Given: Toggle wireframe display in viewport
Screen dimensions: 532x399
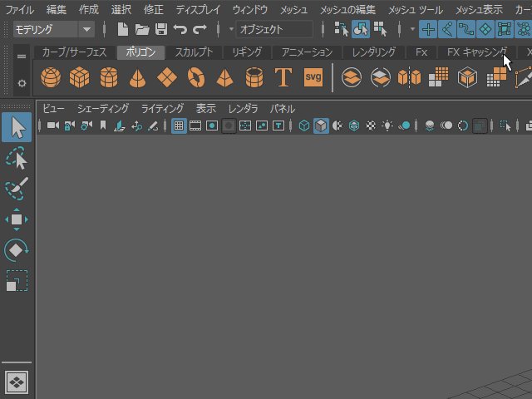Looking at the screenshot, I should point(304,126).
